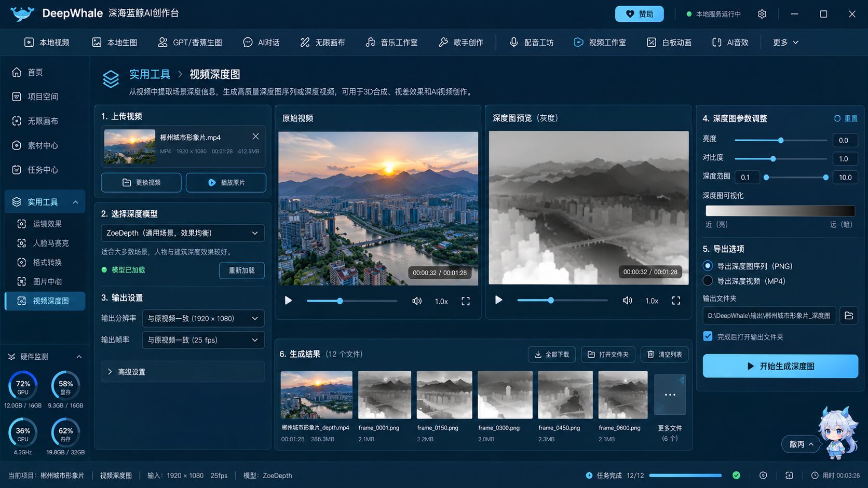Screen dimensions: 868x488
Task: Switch to 白板动画 tab
Action: 669,43
